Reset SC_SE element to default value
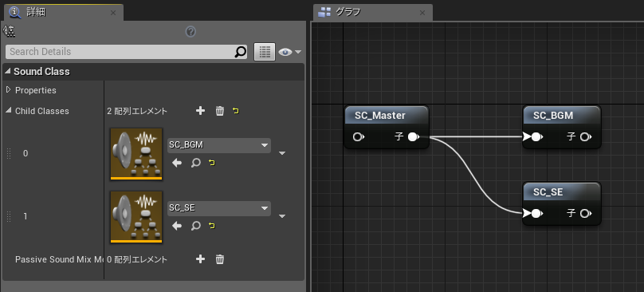The image size is (644, 292). point(211,225)
